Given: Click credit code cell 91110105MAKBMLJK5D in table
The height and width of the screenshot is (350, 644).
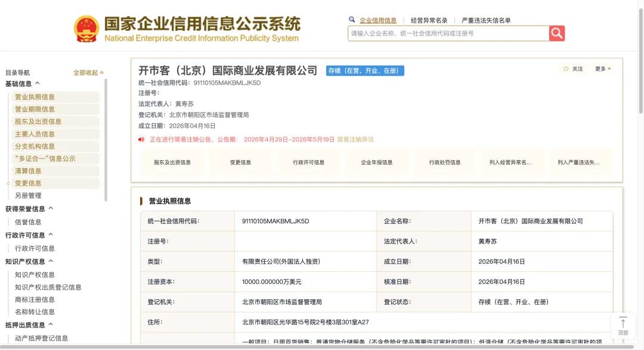Looking at the screenshot, I should (305, 221).
